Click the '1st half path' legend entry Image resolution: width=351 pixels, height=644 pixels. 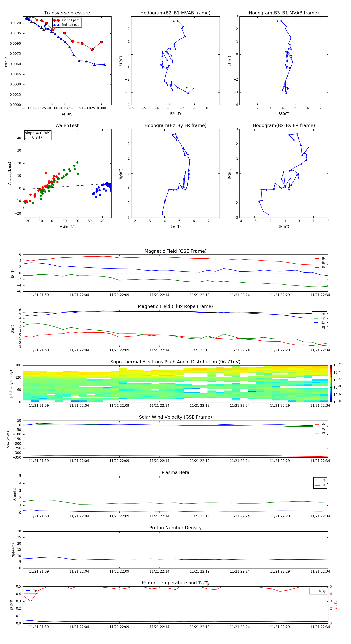67,20
